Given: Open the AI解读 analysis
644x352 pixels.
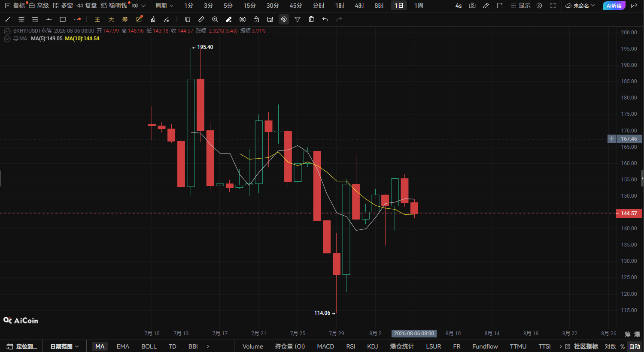Looking at the screenshot, I should point(614,6).
